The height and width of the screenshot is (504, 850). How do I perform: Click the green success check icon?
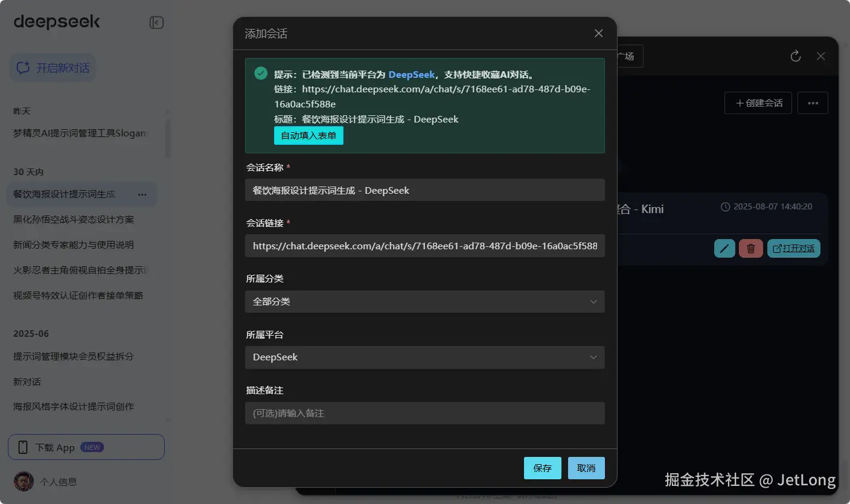tap(261, 74)
